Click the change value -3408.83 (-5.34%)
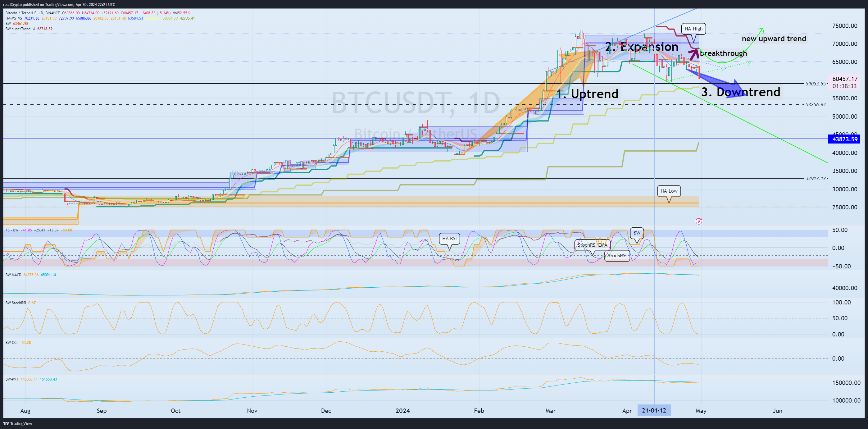This screenshot has height=429, width=868. point(156,13)
